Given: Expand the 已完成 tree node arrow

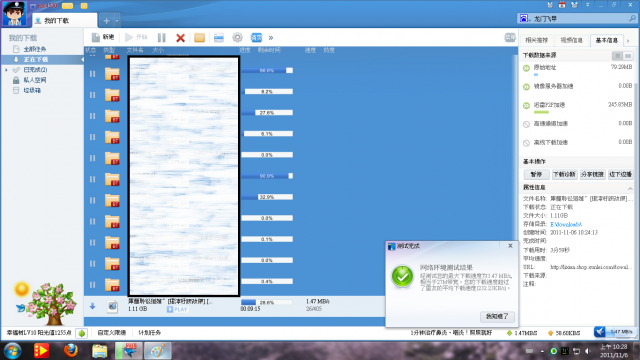Looking at the screenshot, I should (6, 70).
